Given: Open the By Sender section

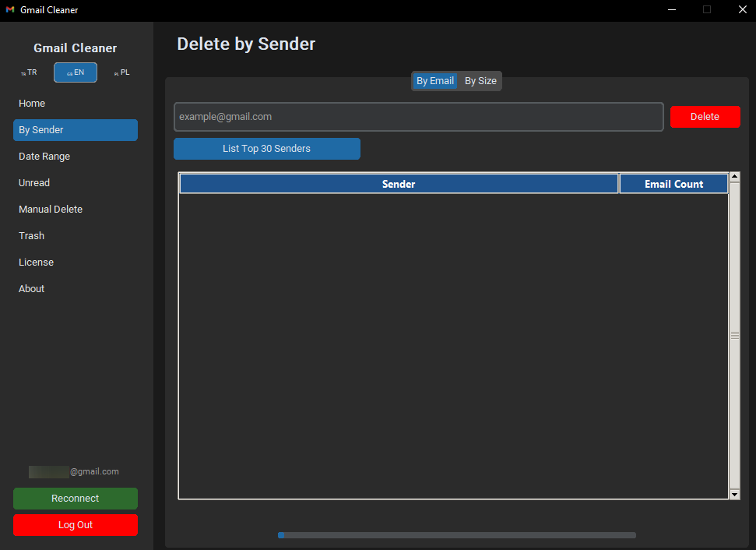Looking at the screenshot, I should (x=76, y=130).
